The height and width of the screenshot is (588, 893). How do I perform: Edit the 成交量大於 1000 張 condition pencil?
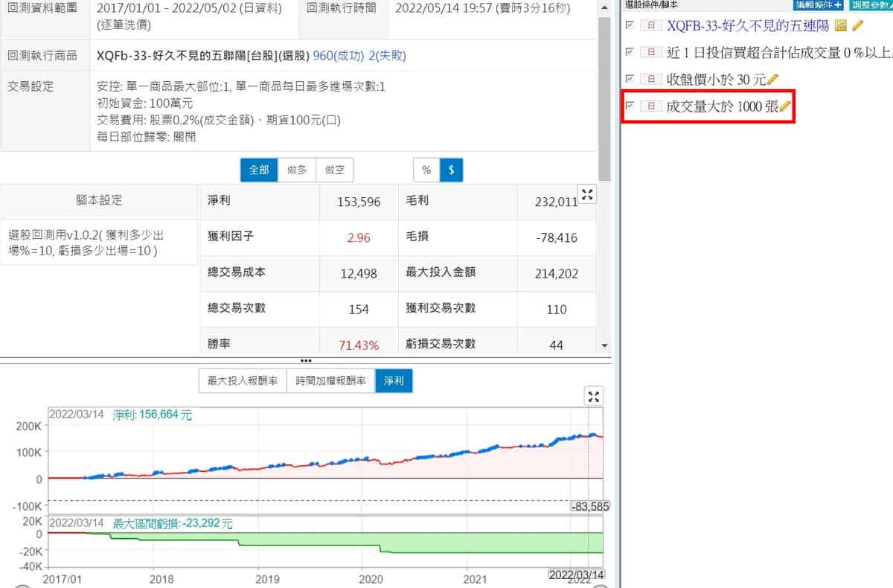pyautogui.click(x=785, y=106)
